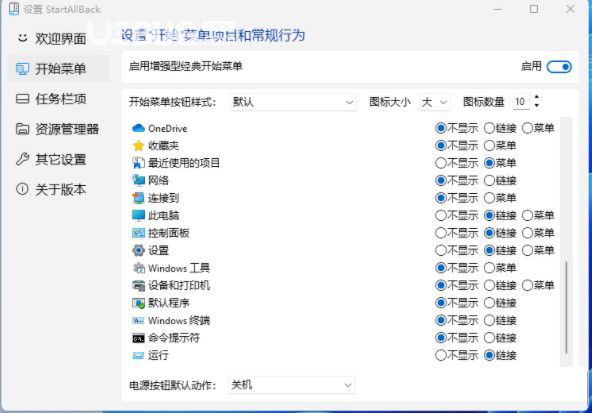
Task: Open the 资源管理器 page
Action: point(59,129)
